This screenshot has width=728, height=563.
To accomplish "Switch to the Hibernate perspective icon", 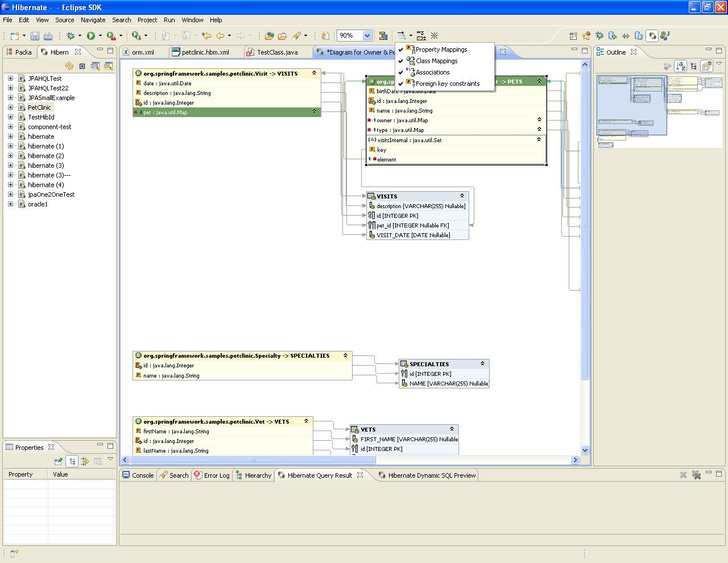I will [x=652, y=36].
